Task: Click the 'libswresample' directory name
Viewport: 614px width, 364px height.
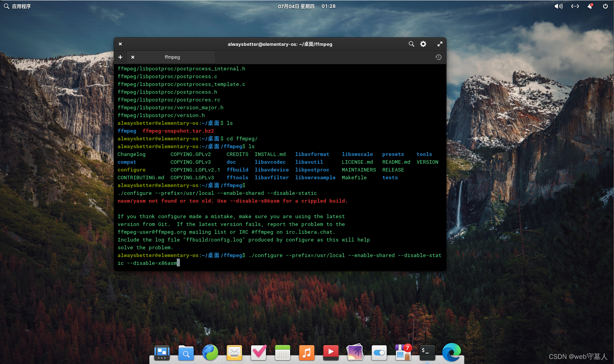Action: tap(315, 178)
